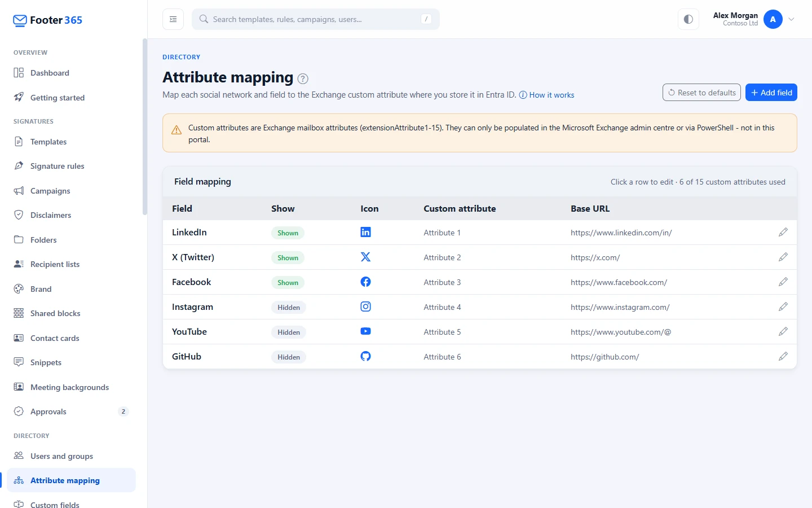
Task: Click the Instagram brand icon
Action: point(365,306)
